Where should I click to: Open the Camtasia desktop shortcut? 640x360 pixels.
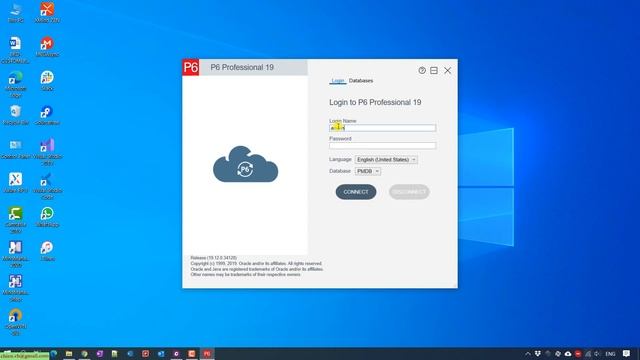[x=16, y=220]
